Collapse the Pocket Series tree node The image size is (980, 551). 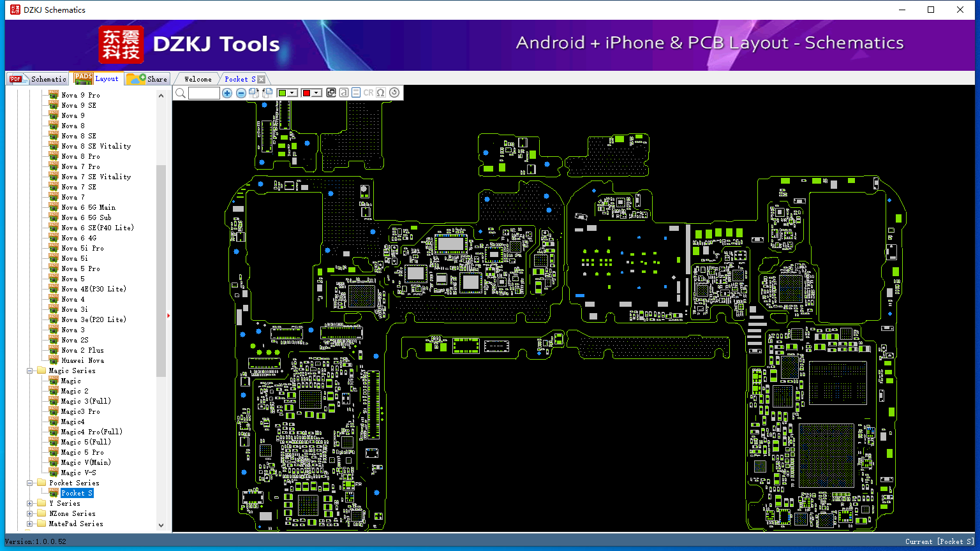[29, 483]
